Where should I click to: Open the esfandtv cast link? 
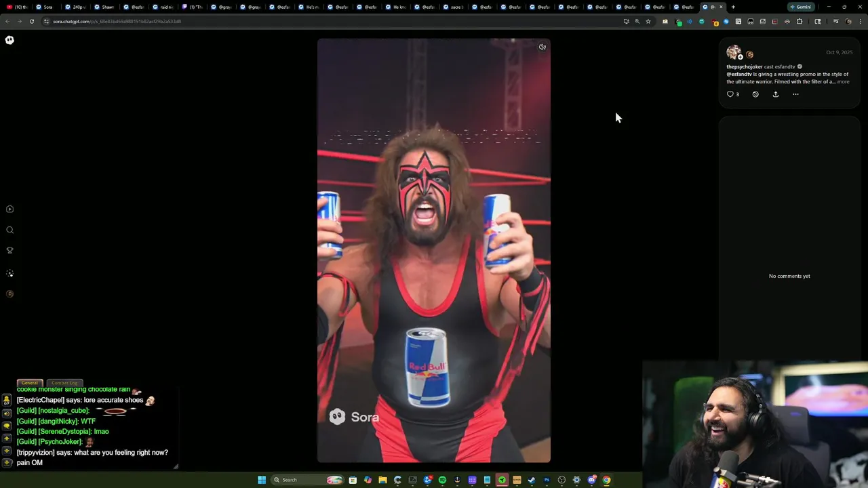785,66
